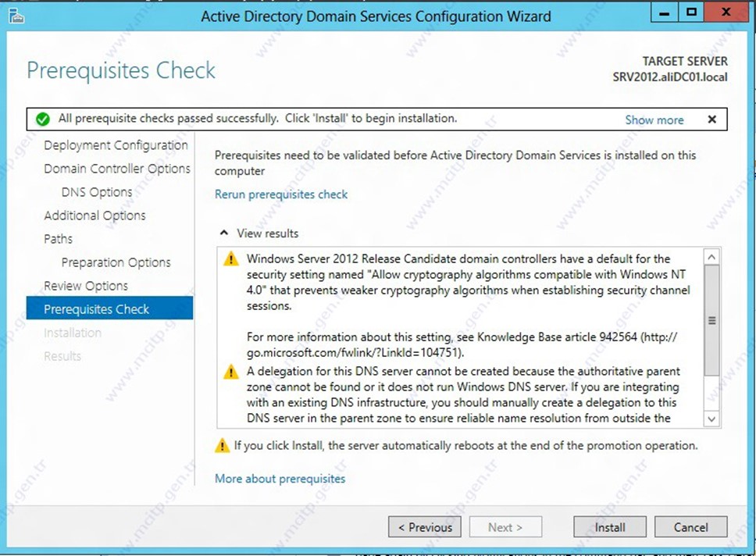The height and width of the screenshot is (556, 756).
Task: Click the results scrollbar thumb
Action: pos(711,320)
